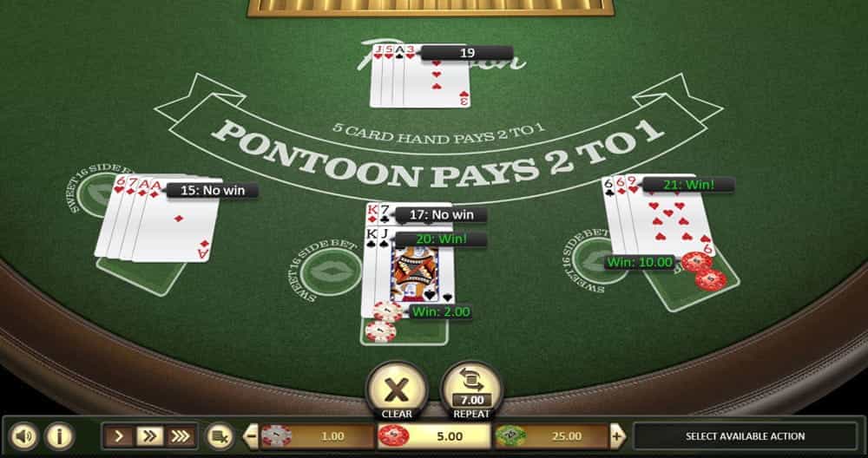
Task: Click the Select Available Action status field
Action: [x=745, y=436]
